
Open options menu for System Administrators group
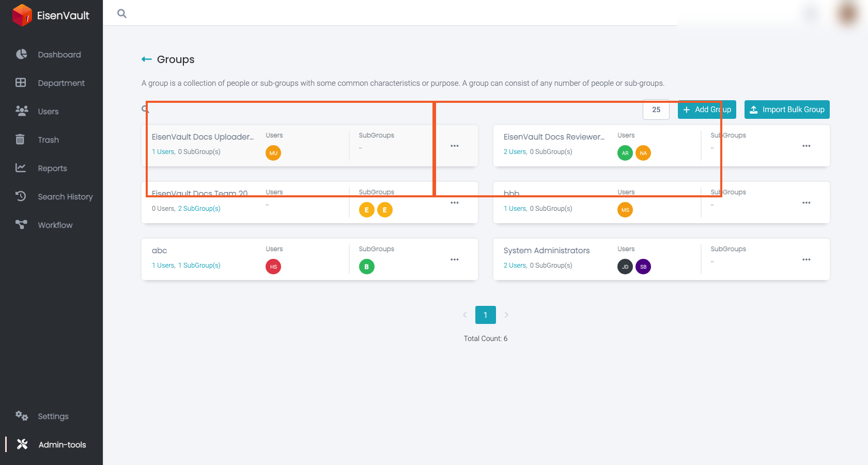click(807, 259)
